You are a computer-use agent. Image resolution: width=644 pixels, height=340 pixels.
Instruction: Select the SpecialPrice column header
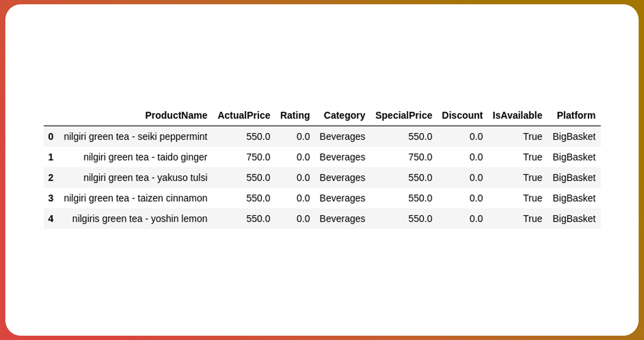point(403,115)
